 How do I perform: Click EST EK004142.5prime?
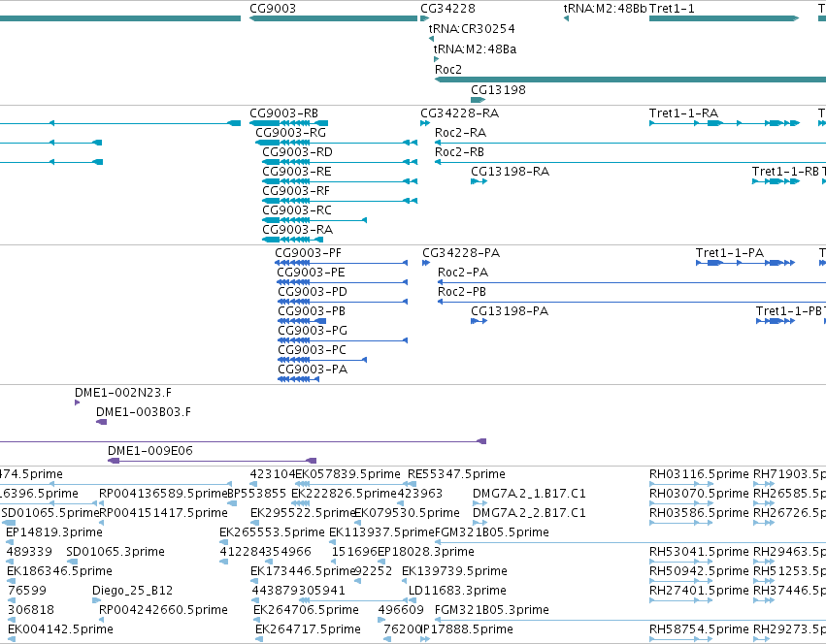click(60, 630)
